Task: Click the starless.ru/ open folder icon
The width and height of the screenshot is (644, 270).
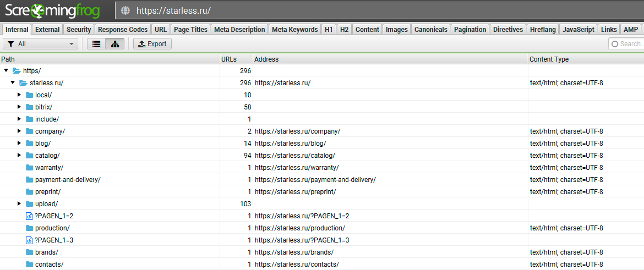Action: (23, 83)
